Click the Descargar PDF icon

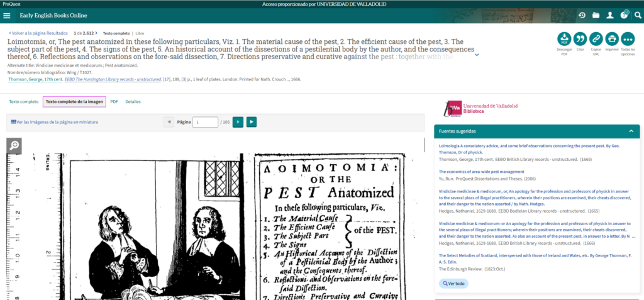pyautogui.click(x=564, y=38)
